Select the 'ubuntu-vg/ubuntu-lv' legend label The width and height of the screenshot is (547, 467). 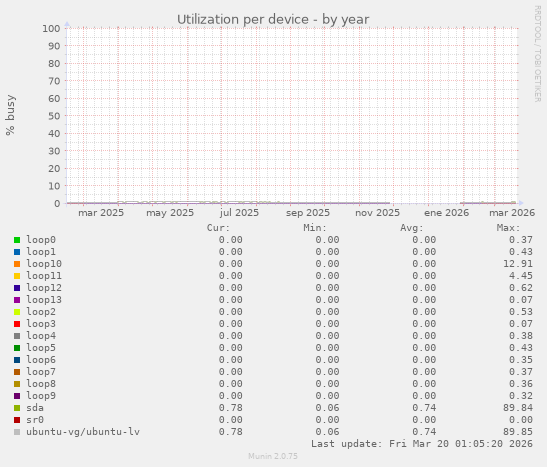(x=83, y=432)
